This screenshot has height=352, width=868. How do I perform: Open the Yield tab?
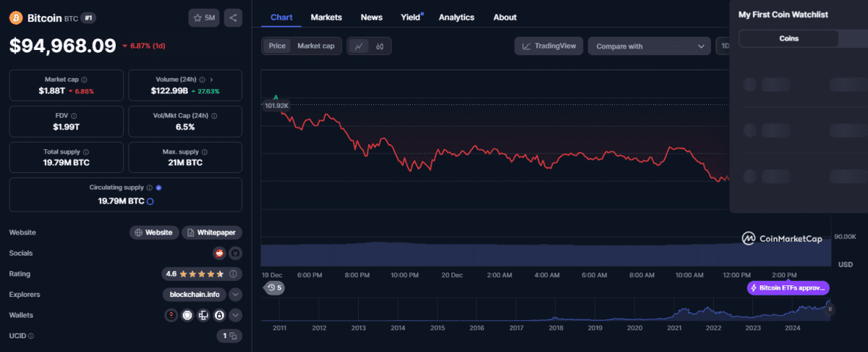point(411,17)
